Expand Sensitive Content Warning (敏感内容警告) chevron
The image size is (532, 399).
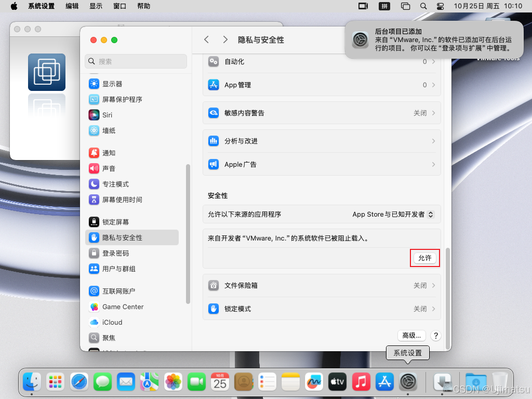click(x=434, y=113)
